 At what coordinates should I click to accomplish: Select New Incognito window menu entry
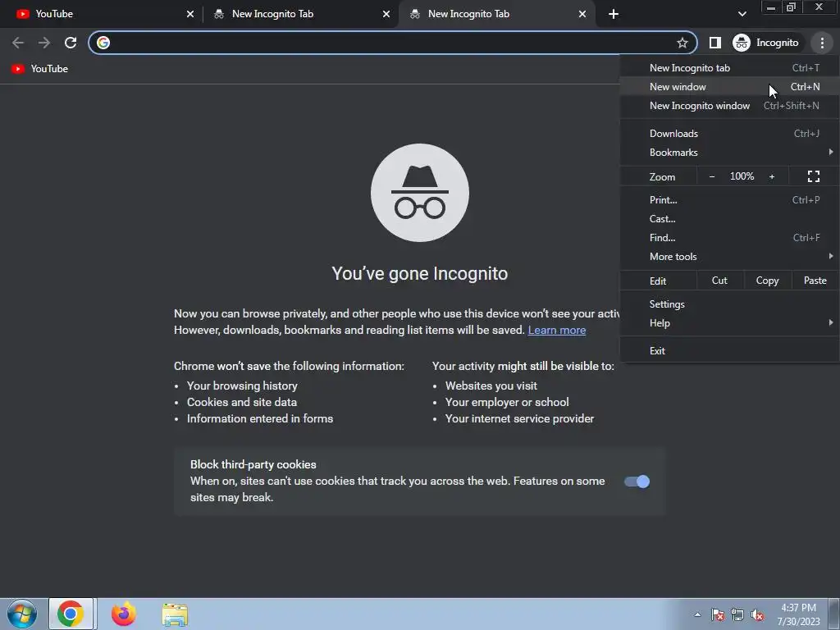(729, 106)
